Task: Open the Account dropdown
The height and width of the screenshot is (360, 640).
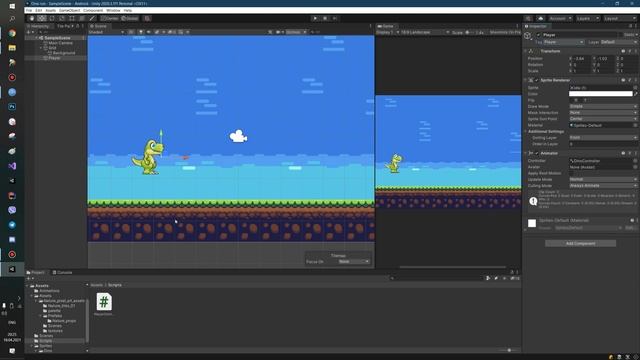Action: [x=560, y=18]
